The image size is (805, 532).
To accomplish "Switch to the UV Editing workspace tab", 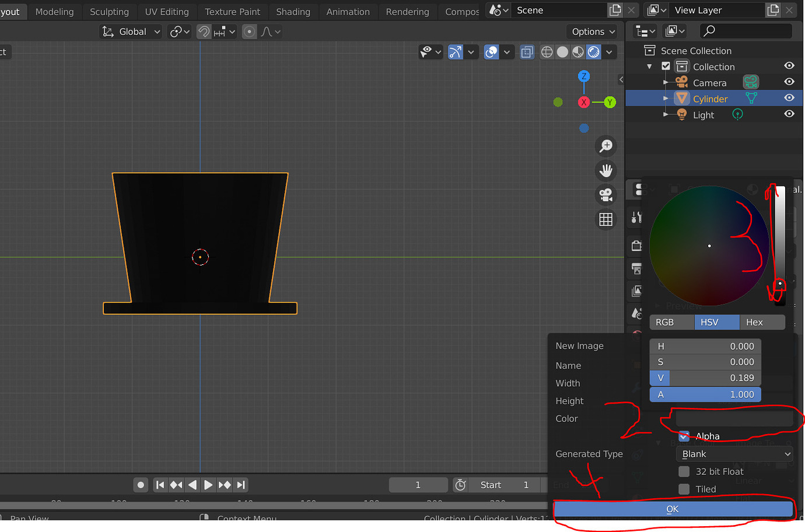I will coord(166,12).
